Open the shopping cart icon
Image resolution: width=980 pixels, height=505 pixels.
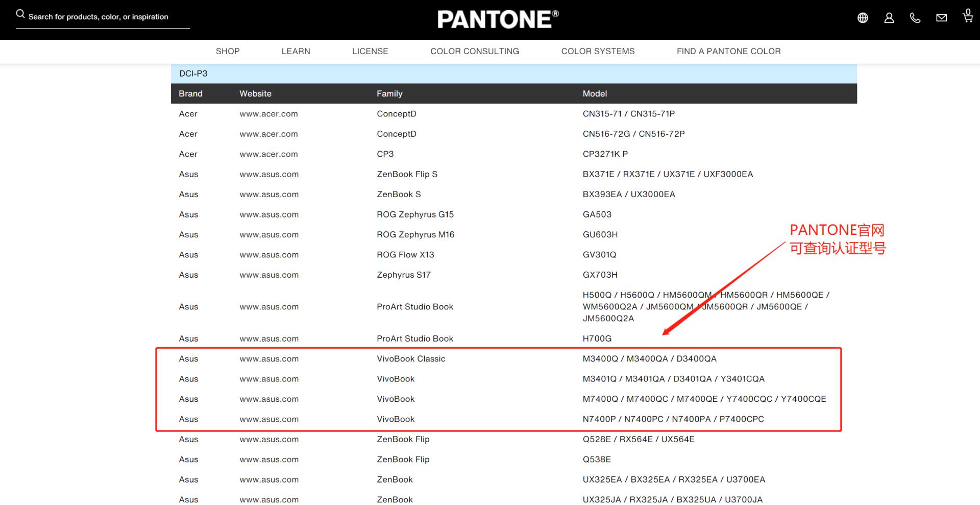[x=968, y=16]
